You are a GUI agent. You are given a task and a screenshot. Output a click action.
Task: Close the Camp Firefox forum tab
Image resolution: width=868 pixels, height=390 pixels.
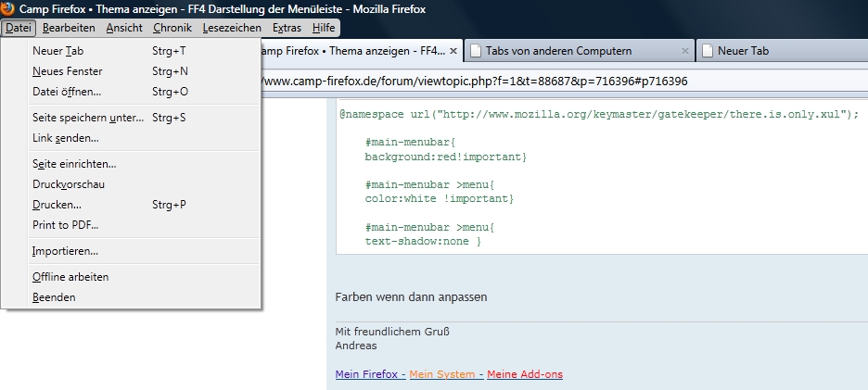tap(453, 51)
